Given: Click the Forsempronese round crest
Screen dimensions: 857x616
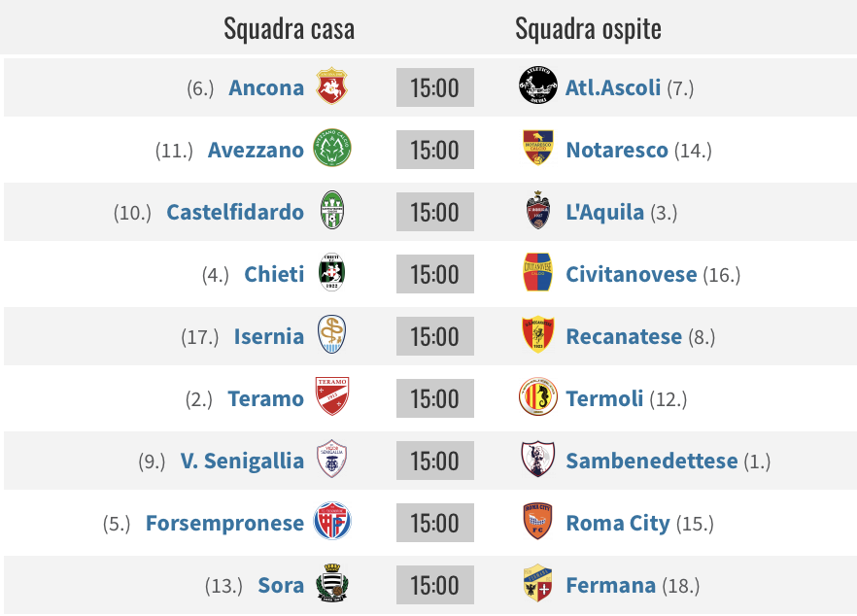Looking at the screenshot, I should pos(331,521).
